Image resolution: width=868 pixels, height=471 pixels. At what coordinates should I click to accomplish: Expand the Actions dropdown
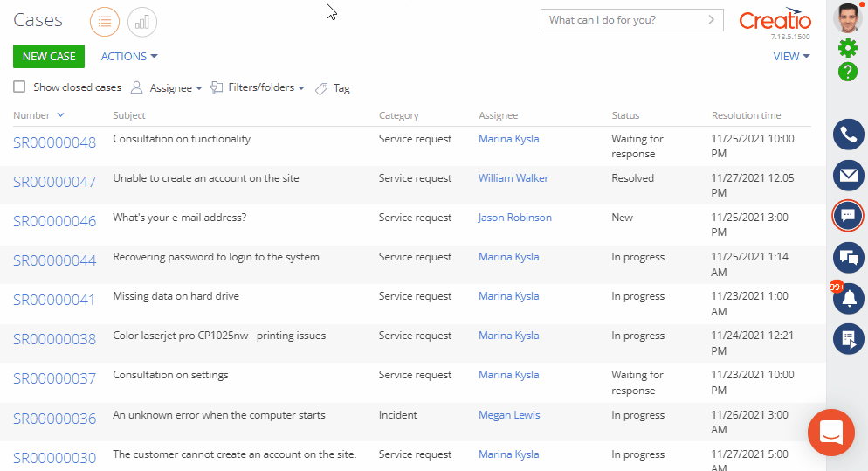tap(129, 57)
